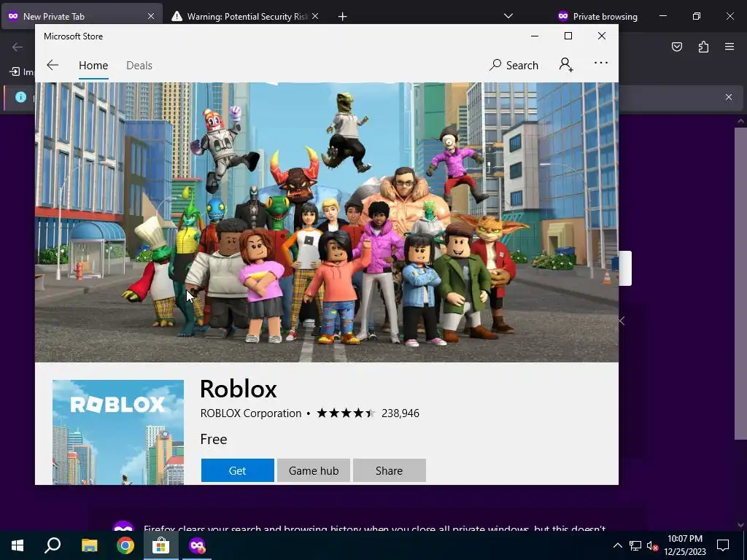Click the Private browsing indicator

(597, 16)
